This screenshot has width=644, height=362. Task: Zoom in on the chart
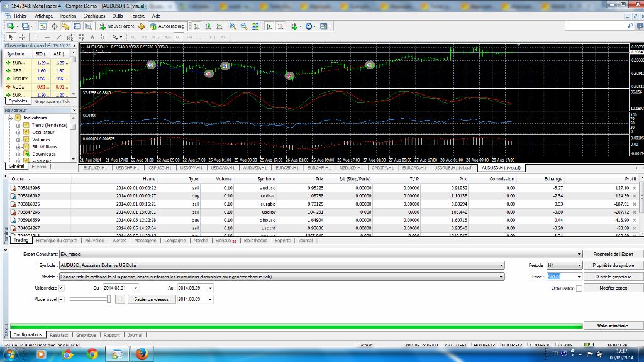[x=233, y=26]
